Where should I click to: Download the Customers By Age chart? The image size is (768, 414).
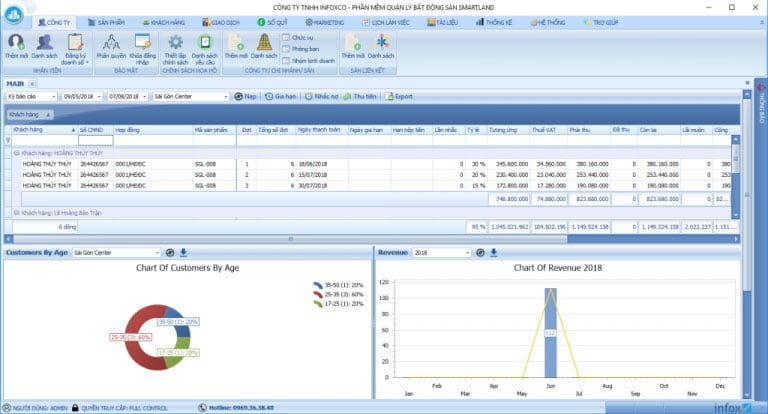(184, 253)
